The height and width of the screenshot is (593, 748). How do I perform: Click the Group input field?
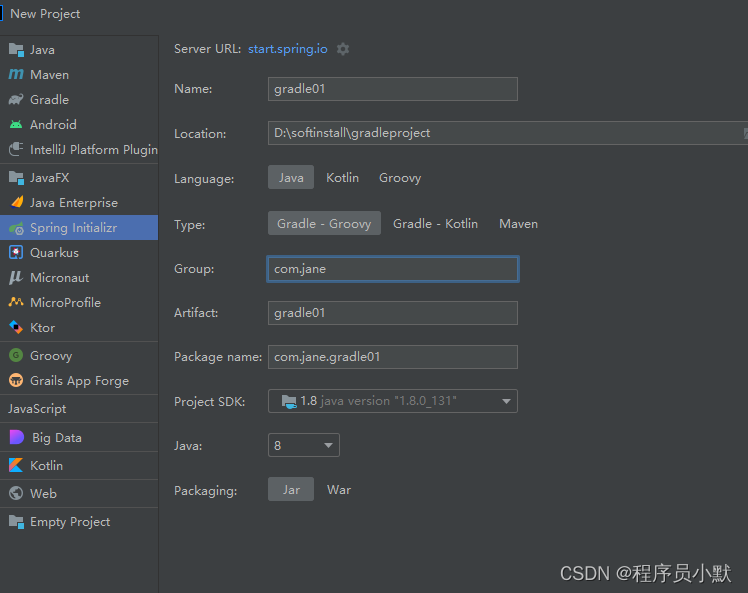pos(393,269)
